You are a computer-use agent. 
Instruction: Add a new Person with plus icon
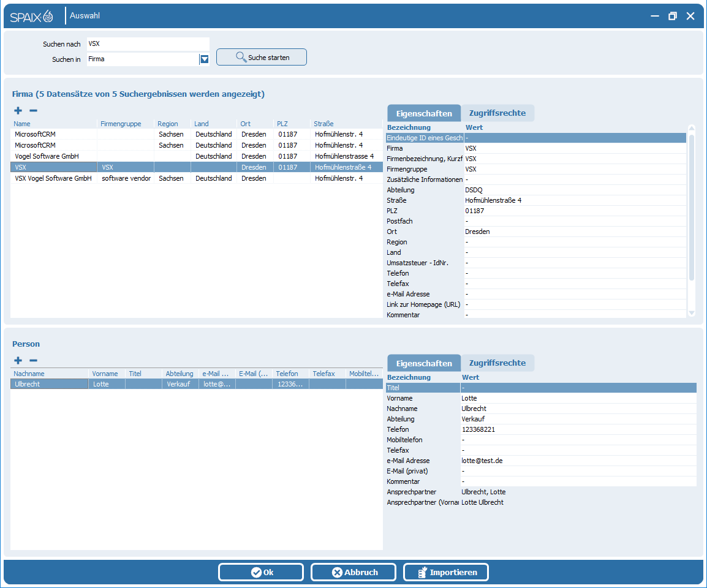point(18,360)
